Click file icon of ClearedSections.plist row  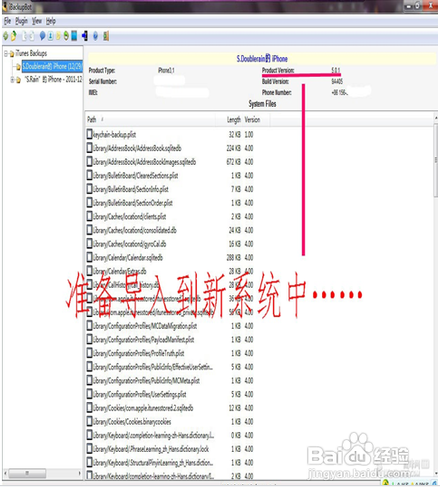click(x=89, y=175)
